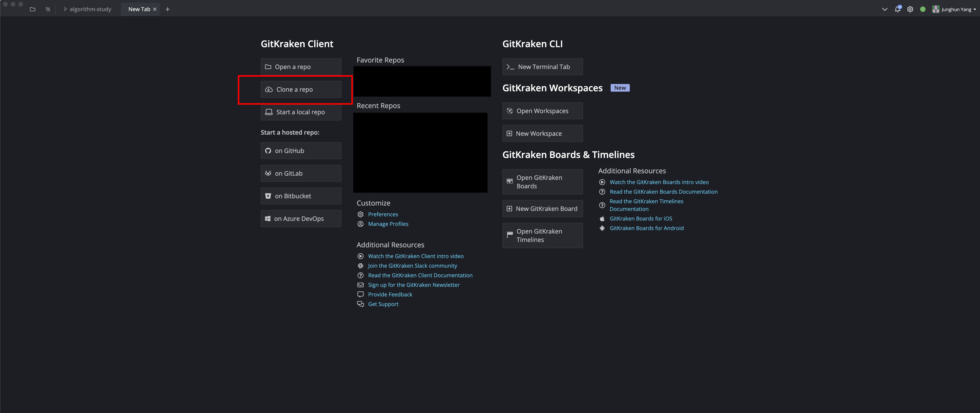Click plus icon in New Workspace button
This screenshot has height=413, width=980.
(x=509, y=133)
